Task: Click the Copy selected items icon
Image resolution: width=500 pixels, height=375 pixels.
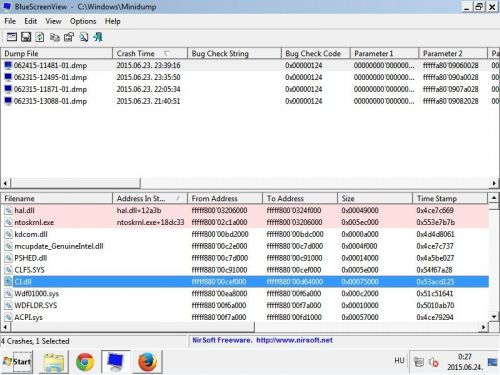Action: coord(54,37)
